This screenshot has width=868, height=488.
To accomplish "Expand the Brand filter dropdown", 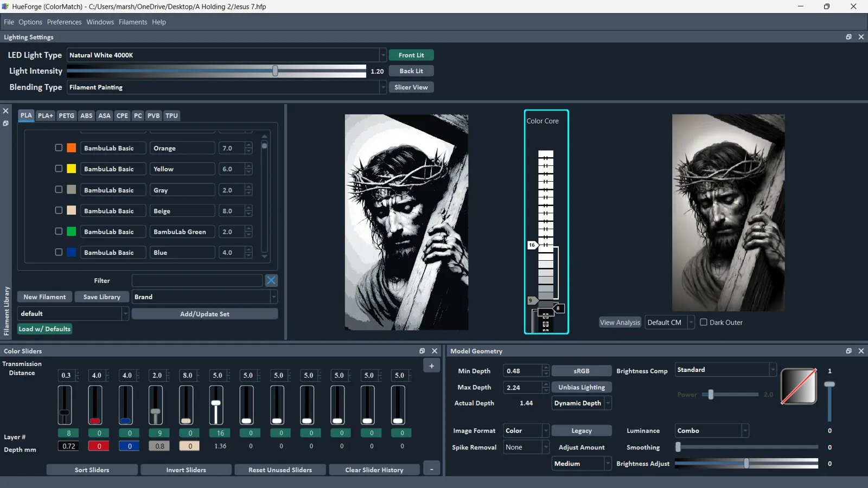I will [205, 297].
